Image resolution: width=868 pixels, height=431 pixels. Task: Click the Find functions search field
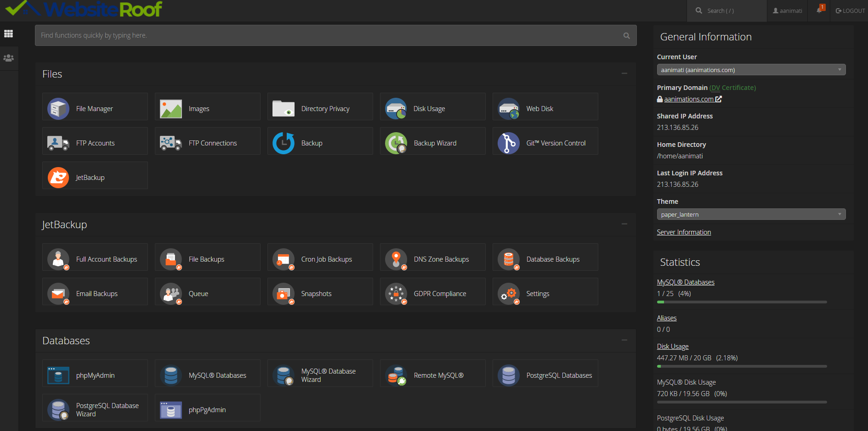pos(329,35)
